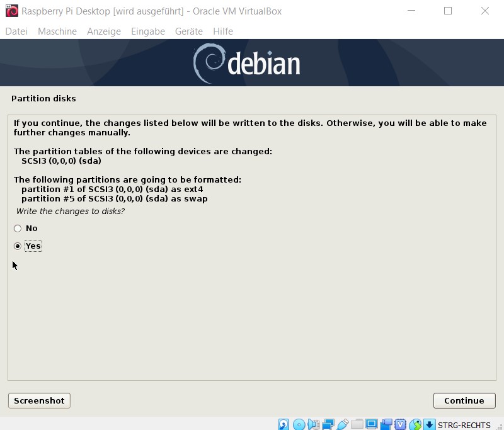Viewport: 504px width, 430px height.
Task: Click the VirtualBox window title icon
Action: coord(12,11)
